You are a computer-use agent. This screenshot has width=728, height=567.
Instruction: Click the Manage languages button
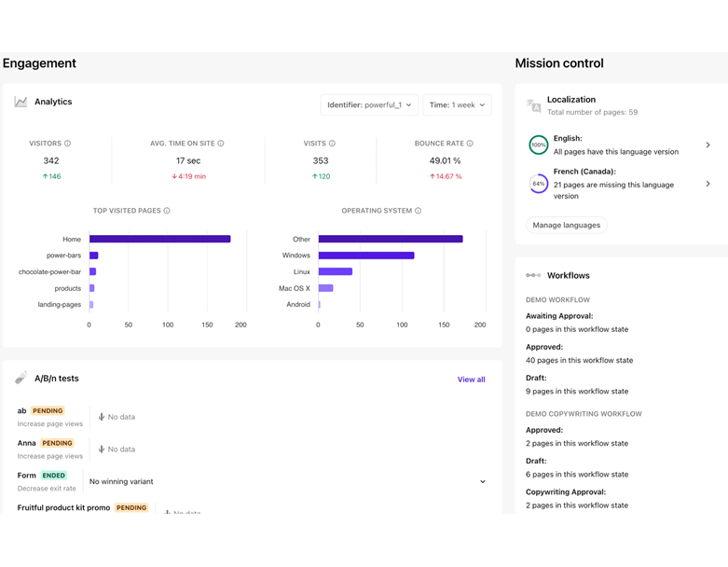(567, 226)
